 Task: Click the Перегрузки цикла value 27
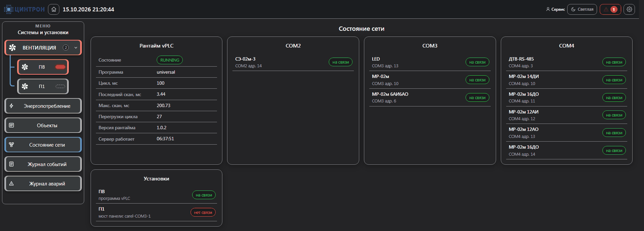pos(159,117)
